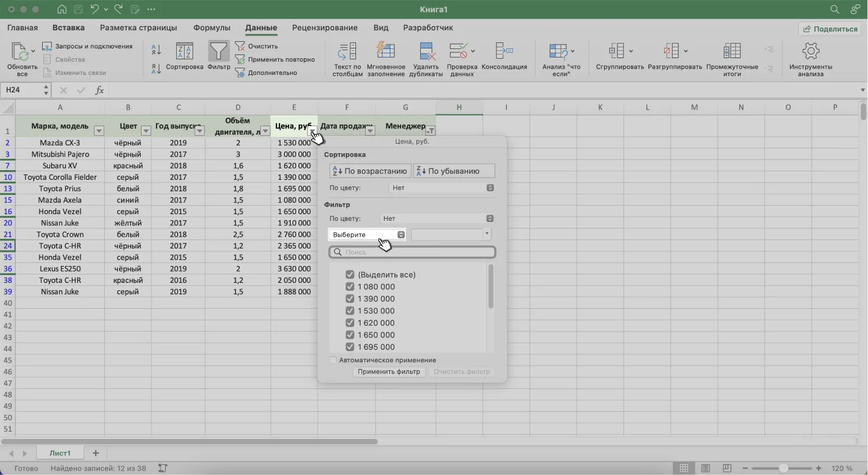
Task: Click the Применить фильтр button
Action: [389, 372]
